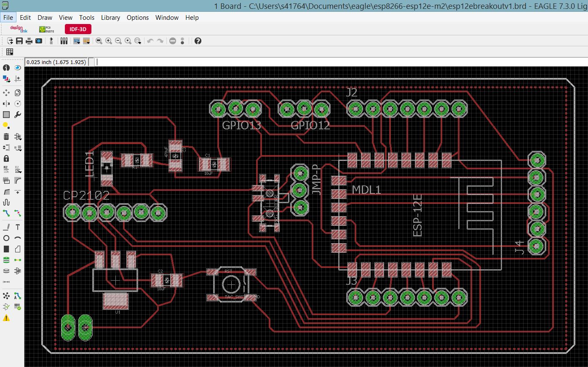The height and width of the screenshot is (367, 588).
Task: Open the ULP run dropdown
Action: point(87,41)
